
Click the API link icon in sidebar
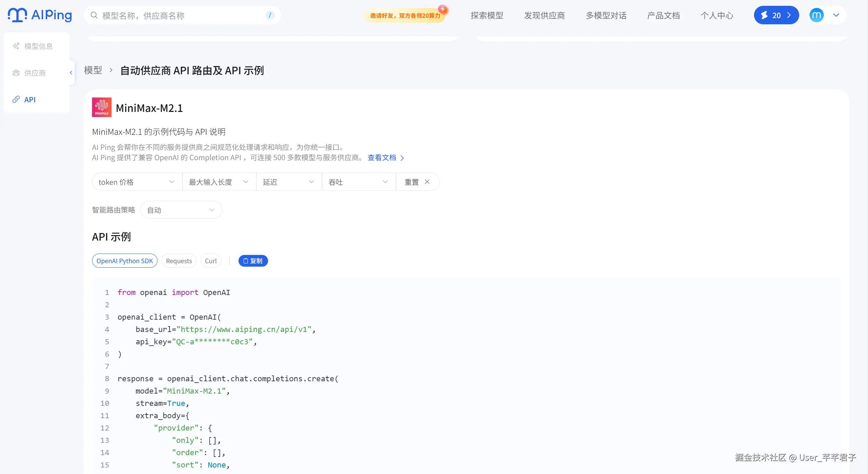16,100
